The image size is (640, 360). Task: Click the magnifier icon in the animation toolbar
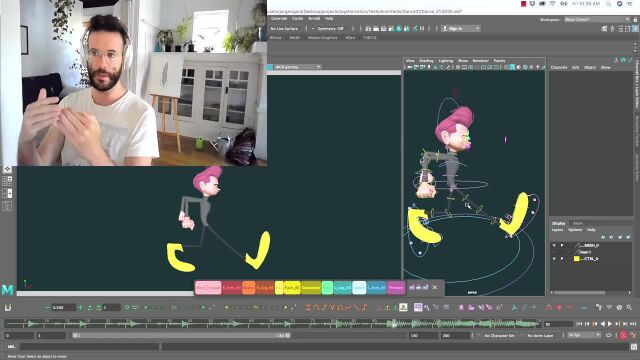pyautogui.click(x=629, y=307)
